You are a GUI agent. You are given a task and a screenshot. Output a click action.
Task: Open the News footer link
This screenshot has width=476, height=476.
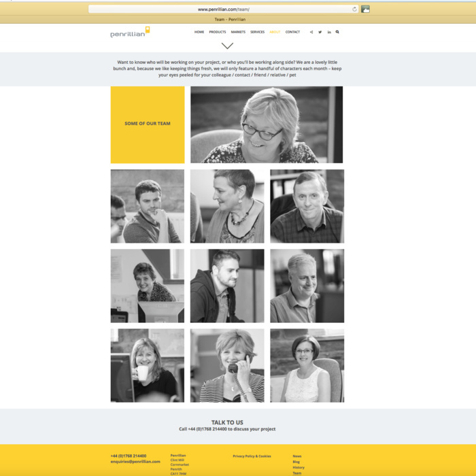297,456
